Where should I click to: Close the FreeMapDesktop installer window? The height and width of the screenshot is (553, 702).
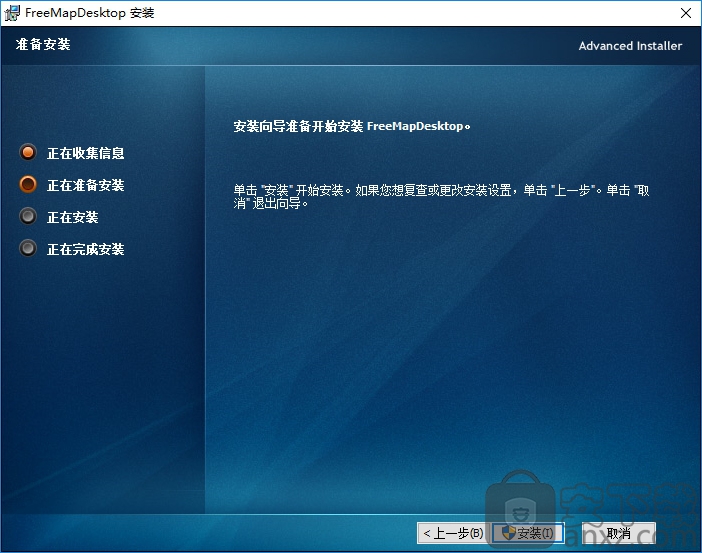[685, 13]
